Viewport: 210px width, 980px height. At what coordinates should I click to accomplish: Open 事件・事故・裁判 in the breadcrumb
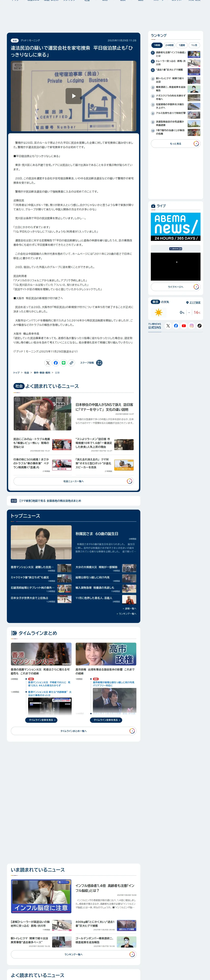pyautogui.click(x=42, y=373)
